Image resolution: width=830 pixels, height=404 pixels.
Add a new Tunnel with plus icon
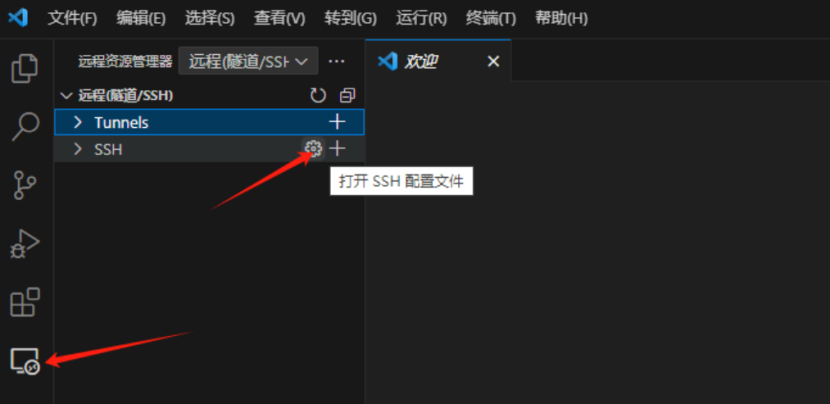click(337, 122)
